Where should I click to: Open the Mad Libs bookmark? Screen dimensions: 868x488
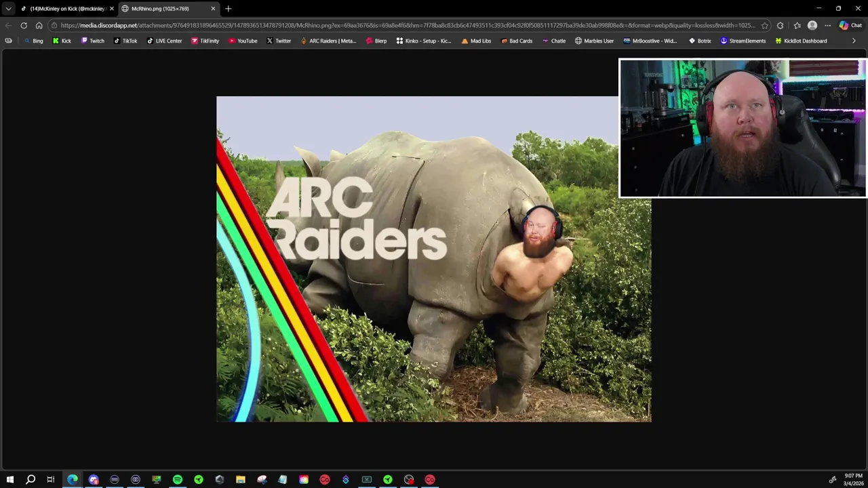point(476,41)
